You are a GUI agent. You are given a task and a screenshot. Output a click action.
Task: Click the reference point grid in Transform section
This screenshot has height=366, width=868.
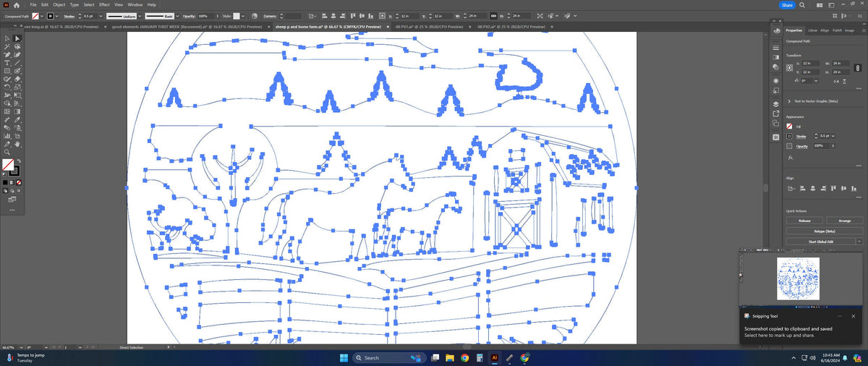pos(789,67)
